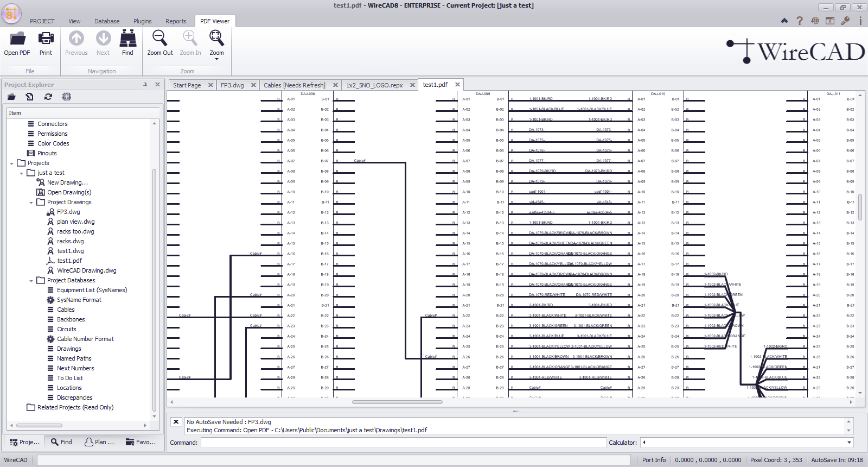Click the WireCAD application orb button
This screenshot has width=868, height=467.
click(x=11, y=13)
